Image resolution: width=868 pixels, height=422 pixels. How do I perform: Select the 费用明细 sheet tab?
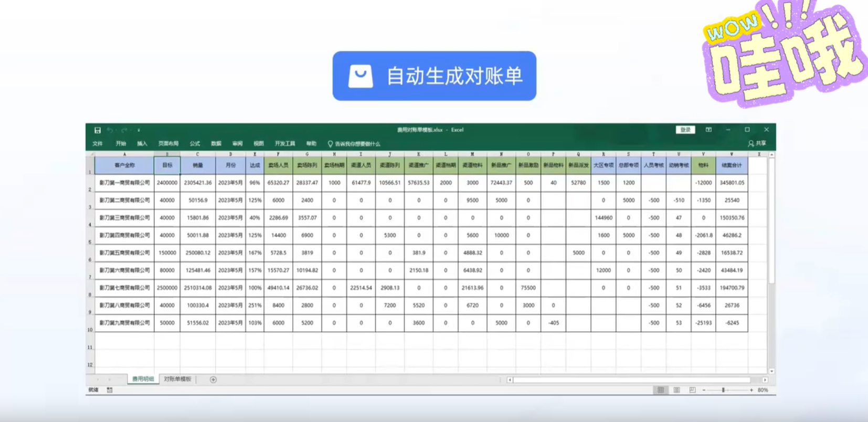pos(143,379)
